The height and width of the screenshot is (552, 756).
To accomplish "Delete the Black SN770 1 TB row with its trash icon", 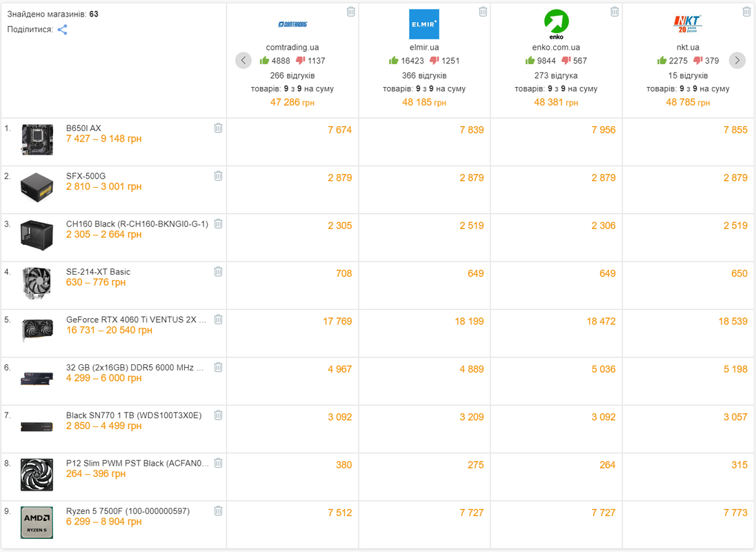I will coord(219,415).
